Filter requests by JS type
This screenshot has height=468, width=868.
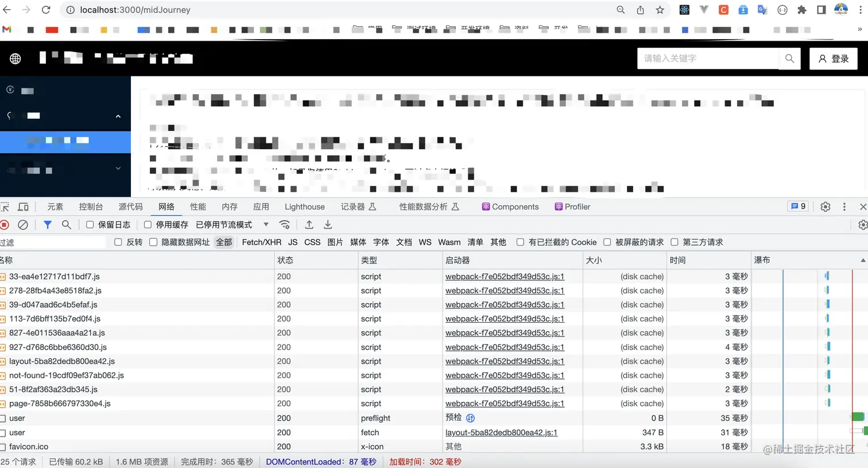293,242
